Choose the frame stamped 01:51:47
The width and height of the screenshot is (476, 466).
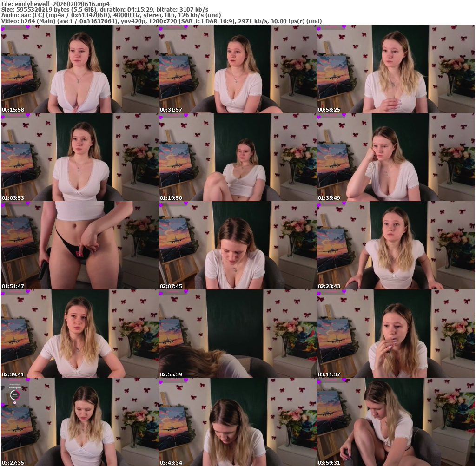click(80, 245)
